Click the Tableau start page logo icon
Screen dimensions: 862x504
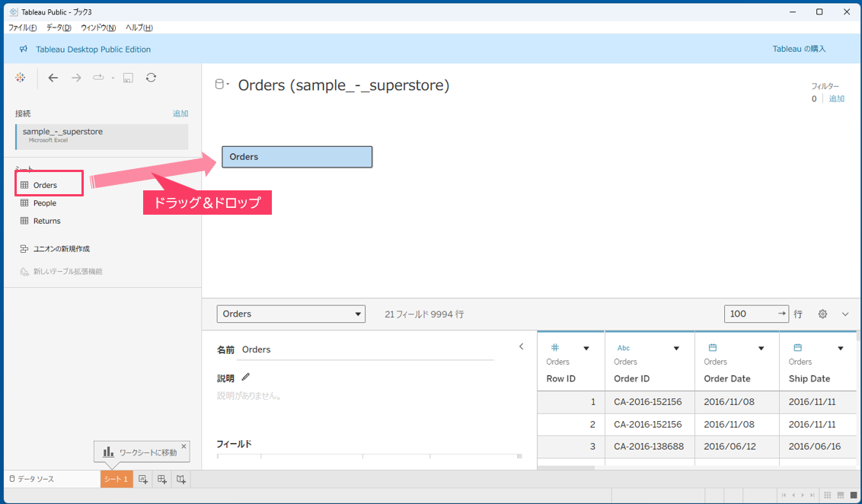(21, 78)
